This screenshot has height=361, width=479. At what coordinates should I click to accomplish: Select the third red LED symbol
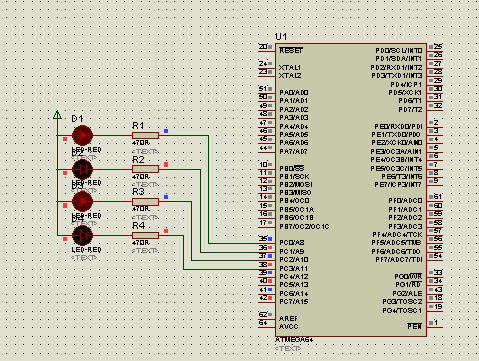pyautogui.click(x=82, y=201)
